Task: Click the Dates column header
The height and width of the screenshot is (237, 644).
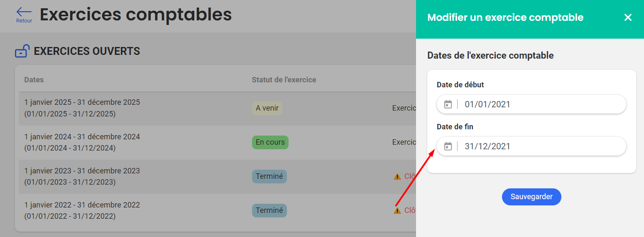Action: pyautogui.click(x=34, y=80)
